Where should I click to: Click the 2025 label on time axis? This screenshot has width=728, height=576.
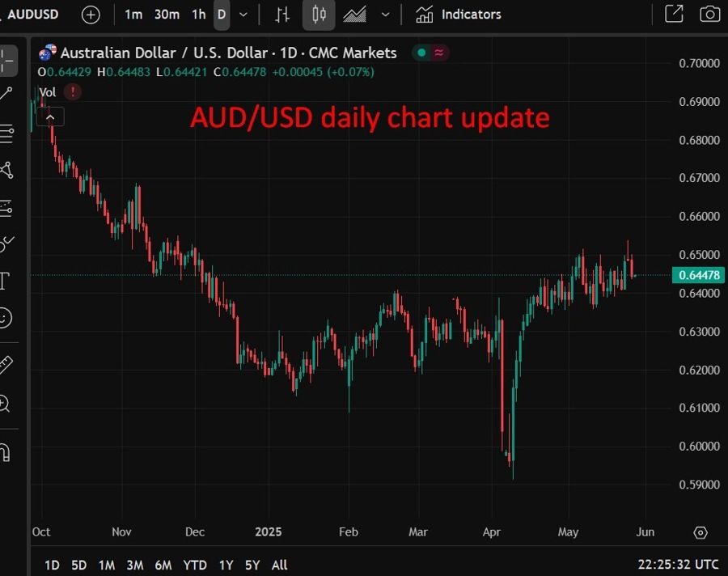coord(269,532)
